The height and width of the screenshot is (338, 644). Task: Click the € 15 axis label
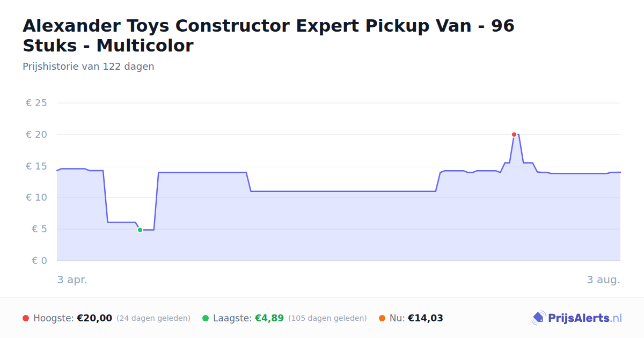36,166
